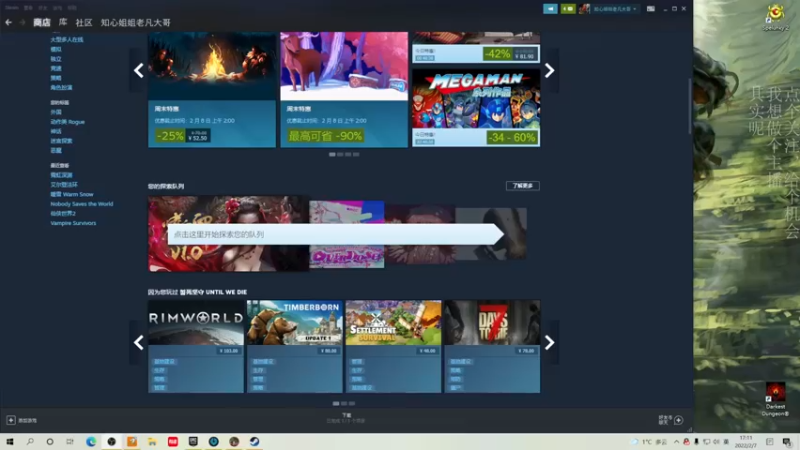Show previous featured specials with left arrow
The width and height of the screenshot is (800, 450).
pyautogui.click(x=138, y=70)
